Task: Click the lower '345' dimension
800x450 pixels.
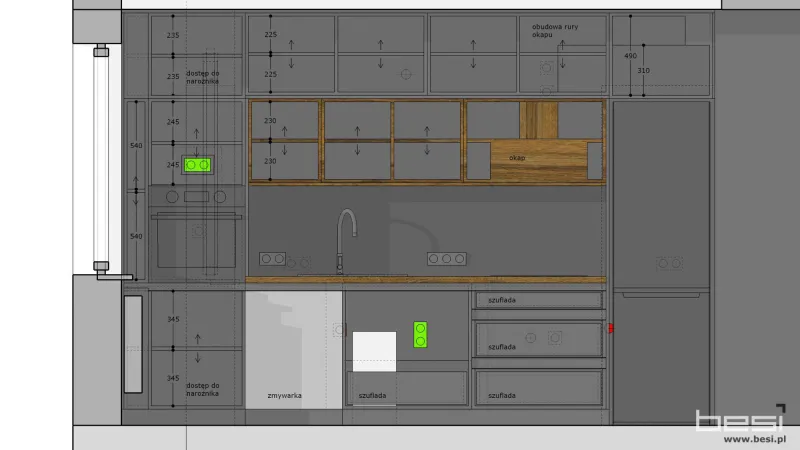Action: pyautogui.click(x=173, y=378)
